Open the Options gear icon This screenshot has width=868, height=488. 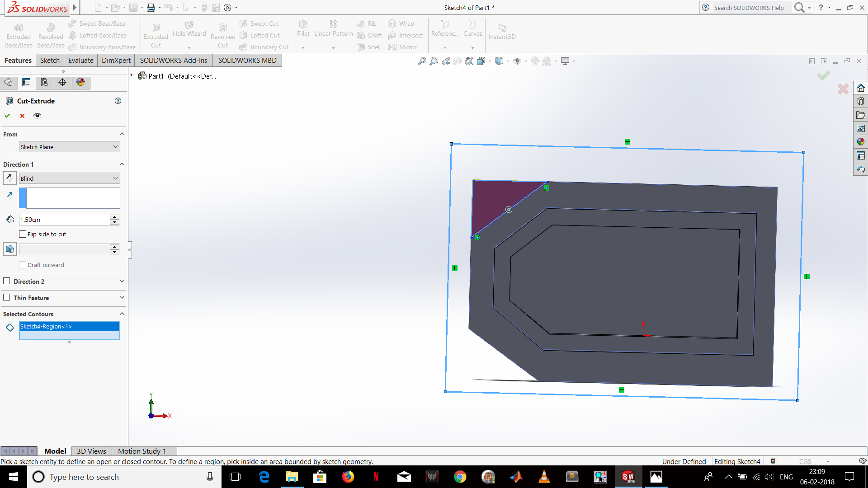tap(227, 8)
